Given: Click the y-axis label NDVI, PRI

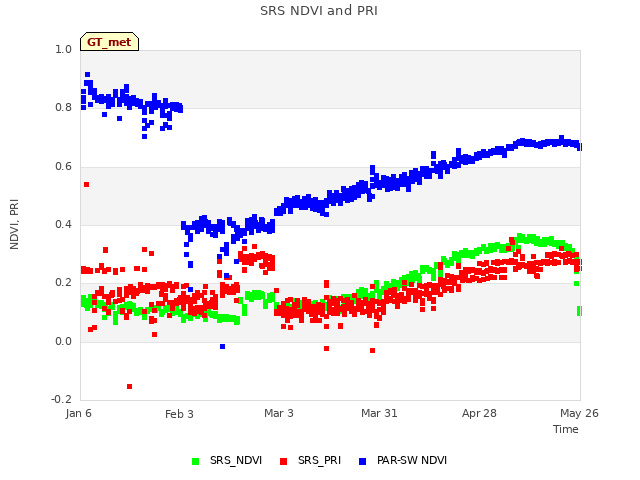Looking at the screenshot, I should (14, 224).
